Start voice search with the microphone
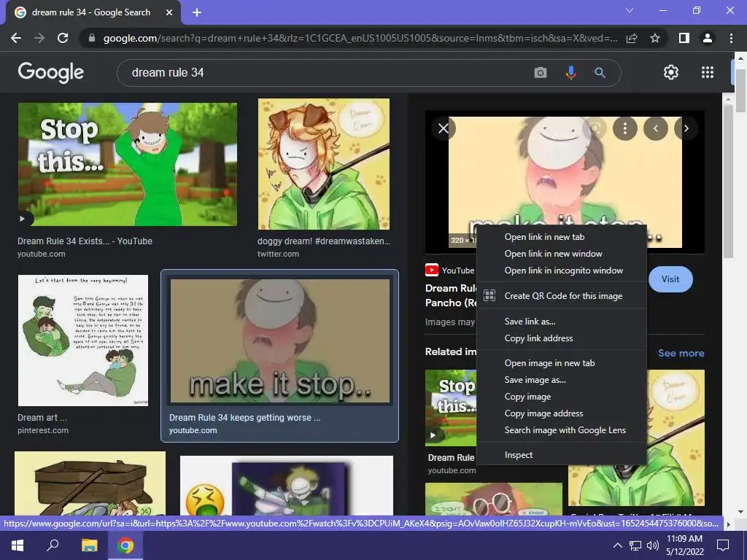The height and width of the screenshot is (560, 747). tap(570, 73)
